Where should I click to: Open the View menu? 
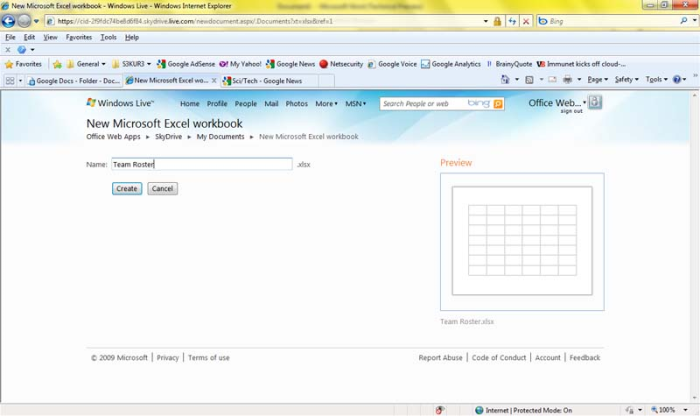point(50,37)
